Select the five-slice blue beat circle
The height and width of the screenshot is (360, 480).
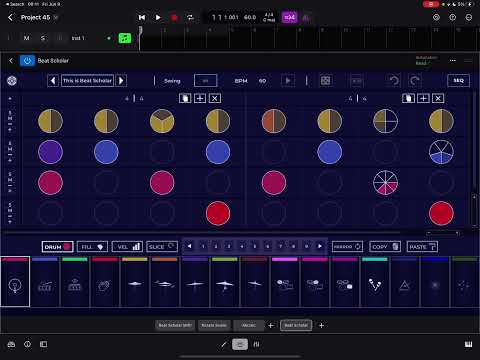pyautogui.click(x=441, y=152)
